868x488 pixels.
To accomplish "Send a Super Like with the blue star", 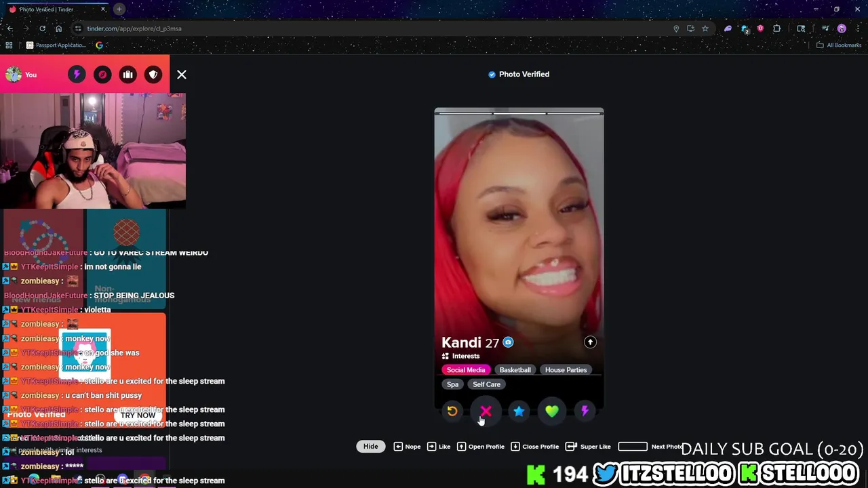I will pyautogui.click(x=519, y=411).
